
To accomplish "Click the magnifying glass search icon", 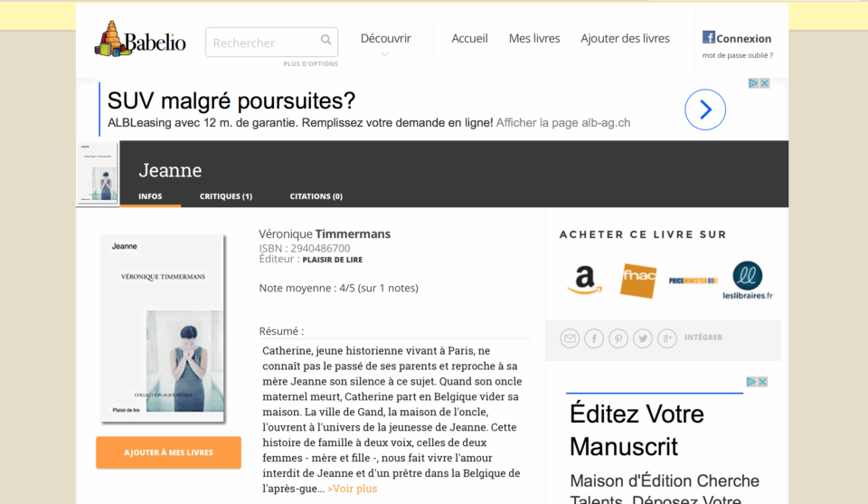I will tap(326, 40).
